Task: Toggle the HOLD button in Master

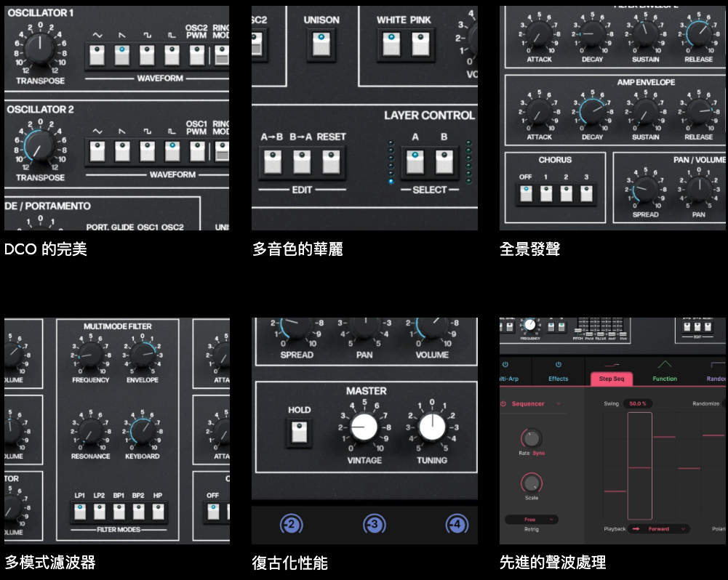Action: (299, 432)
